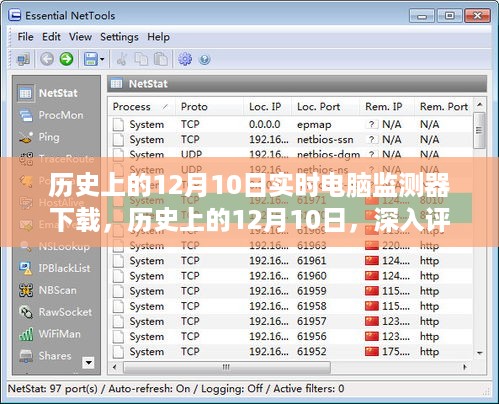This screenshot has width=499, height=404.
Task: Open the IPBlackList tool
Action: click(55, 268)
